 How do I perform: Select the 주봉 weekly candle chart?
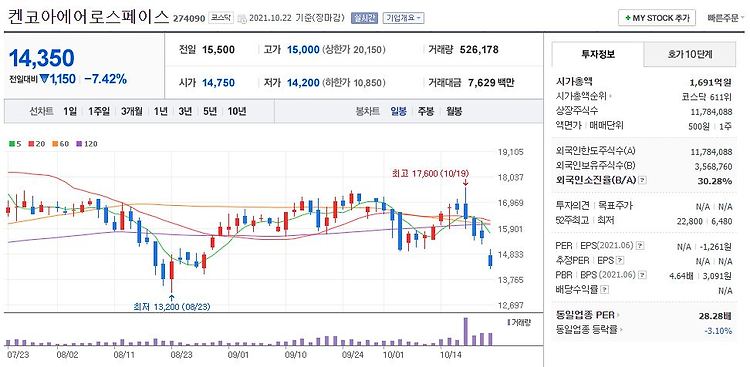pyautogui.click(x=426, y=111)
